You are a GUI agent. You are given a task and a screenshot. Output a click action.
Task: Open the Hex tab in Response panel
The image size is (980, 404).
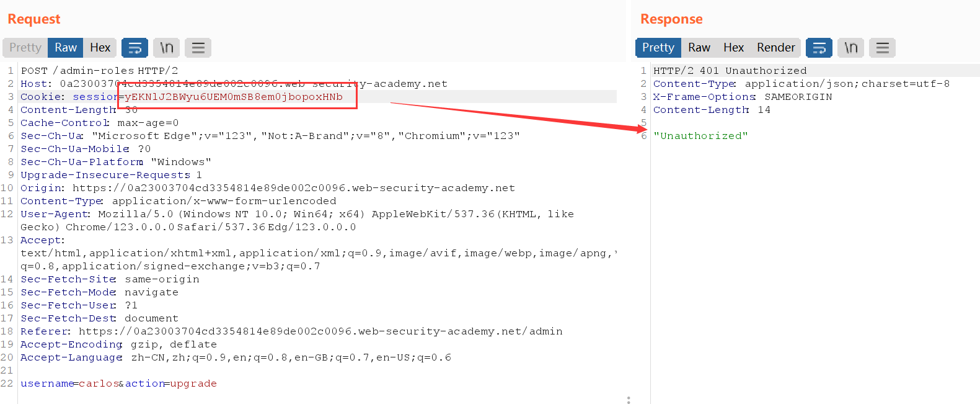click(x=733, y=48)
